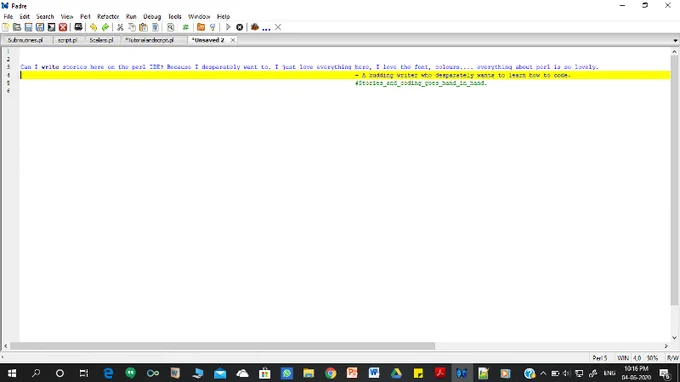Click the Save All toolbar icon
Viewport: 680px width, 382px height.
pyautogui.click(x=51, y=27)
